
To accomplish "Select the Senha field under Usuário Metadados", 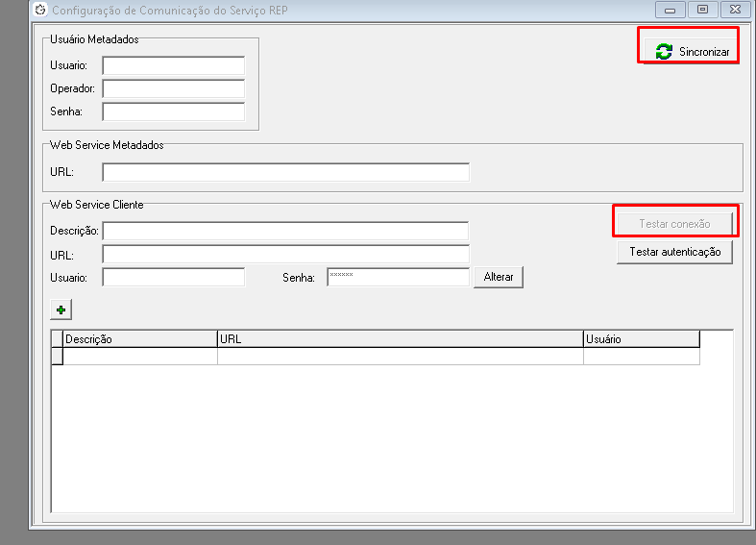I will (x=174, y=111).
